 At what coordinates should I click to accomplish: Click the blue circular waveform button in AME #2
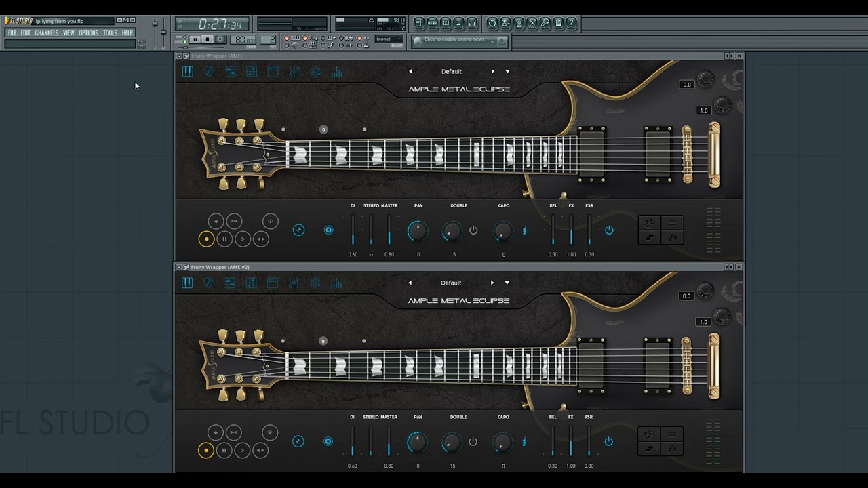(x=298, y=441)
